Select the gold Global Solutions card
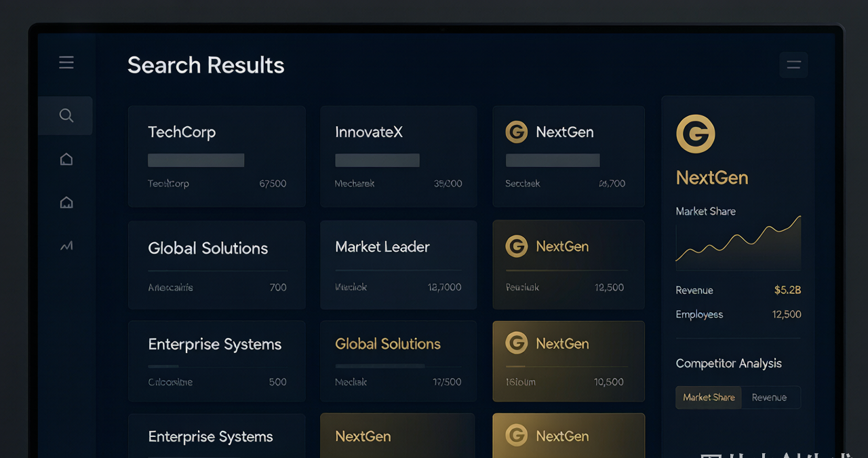Image resolution: width=868 pixels, height=458 pixels. coord(399,361)
